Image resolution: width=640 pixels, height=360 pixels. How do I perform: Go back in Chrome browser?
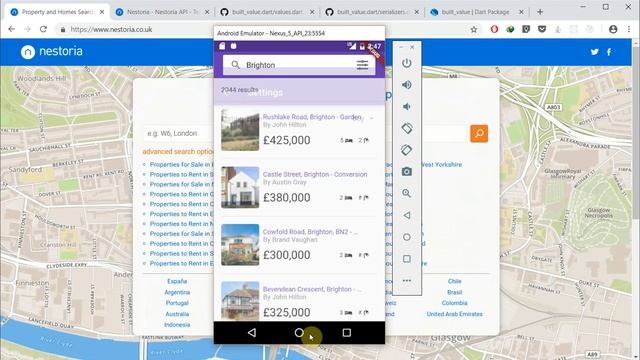[x=11, y=29]
